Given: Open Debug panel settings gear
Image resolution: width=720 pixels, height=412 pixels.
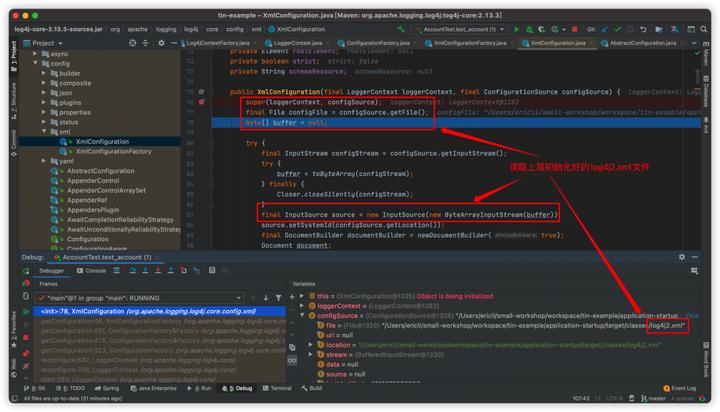Looking at the screenshot, I should pos(682,257).
